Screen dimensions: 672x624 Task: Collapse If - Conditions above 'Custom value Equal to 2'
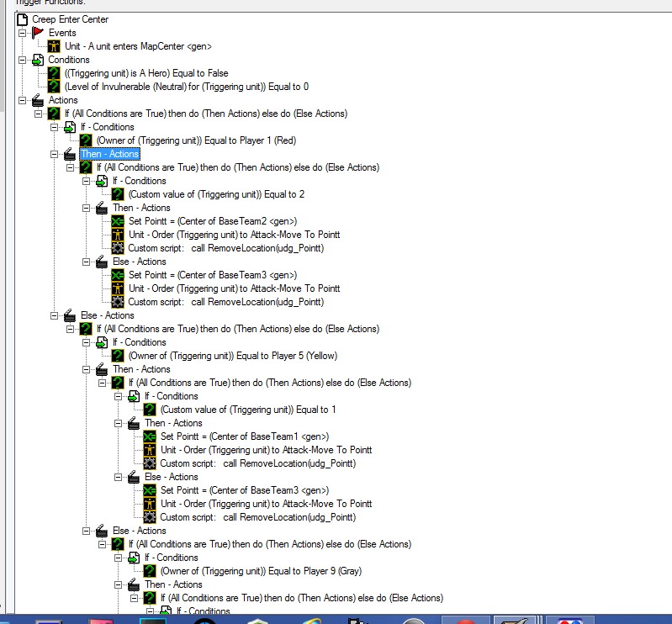pos(86,182)
